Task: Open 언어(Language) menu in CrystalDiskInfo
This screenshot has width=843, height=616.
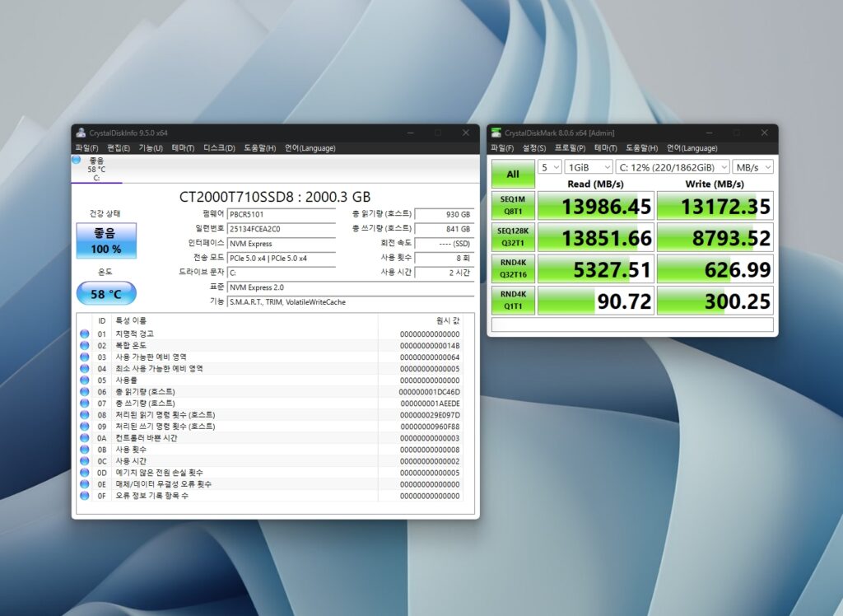Action: pos(310,148)
